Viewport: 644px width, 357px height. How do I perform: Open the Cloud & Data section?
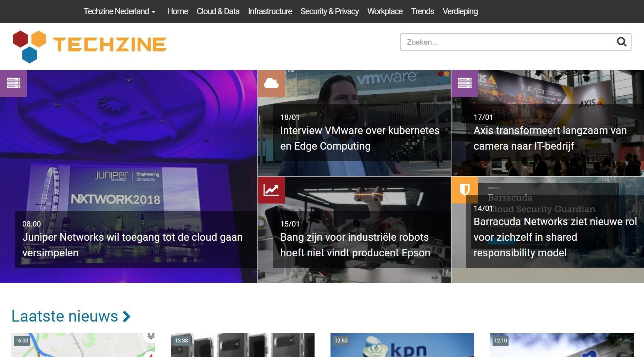(218, 11)
